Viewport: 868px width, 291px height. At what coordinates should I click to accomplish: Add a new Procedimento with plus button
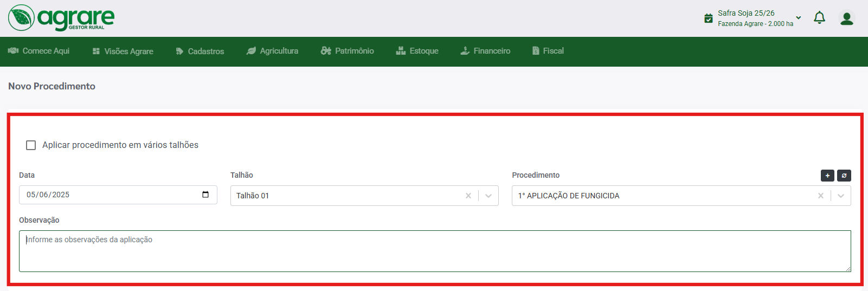coord(827,176)
